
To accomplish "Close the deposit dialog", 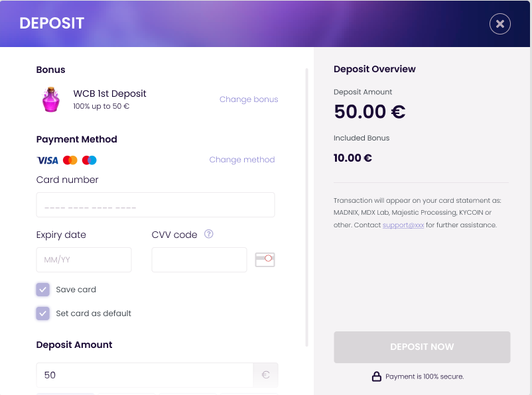I will click(499, 24).
